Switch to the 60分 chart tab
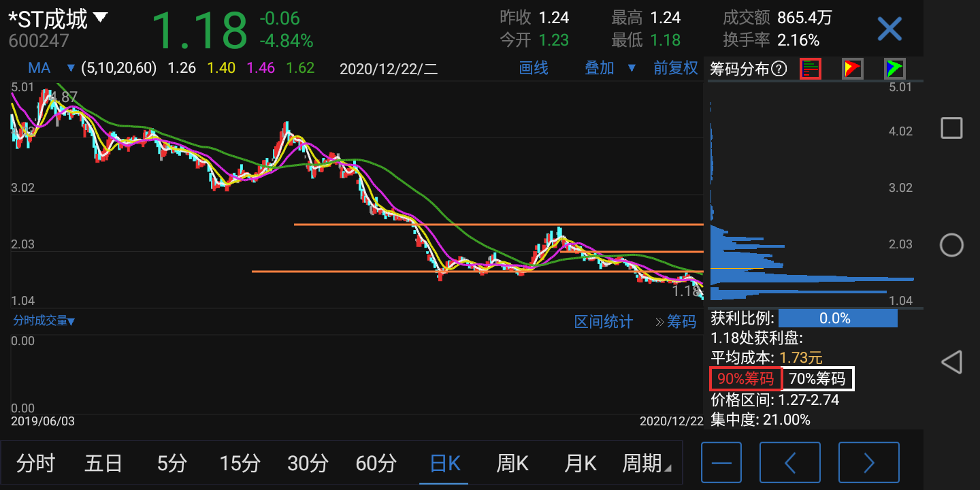The image size is (980, 490). click(376, 463)
